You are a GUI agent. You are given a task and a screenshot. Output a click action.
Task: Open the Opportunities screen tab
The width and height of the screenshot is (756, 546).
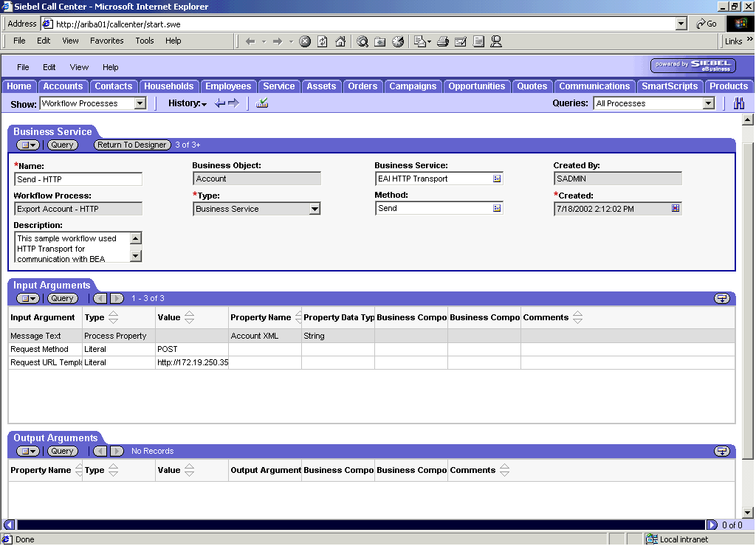coord(476,86)
